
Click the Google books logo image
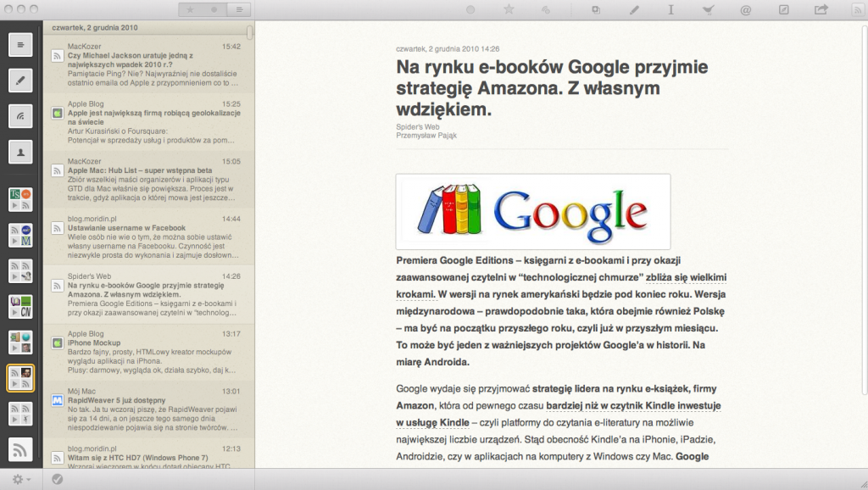point(532,211)
